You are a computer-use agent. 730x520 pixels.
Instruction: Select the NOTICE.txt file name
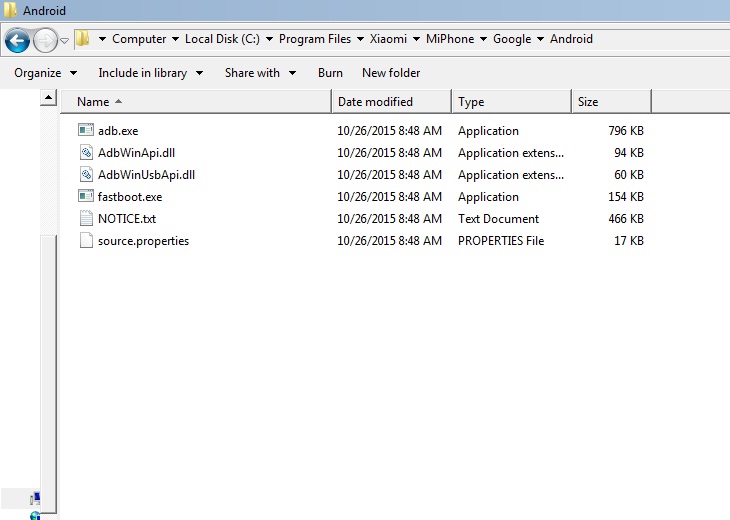[127, 219]
